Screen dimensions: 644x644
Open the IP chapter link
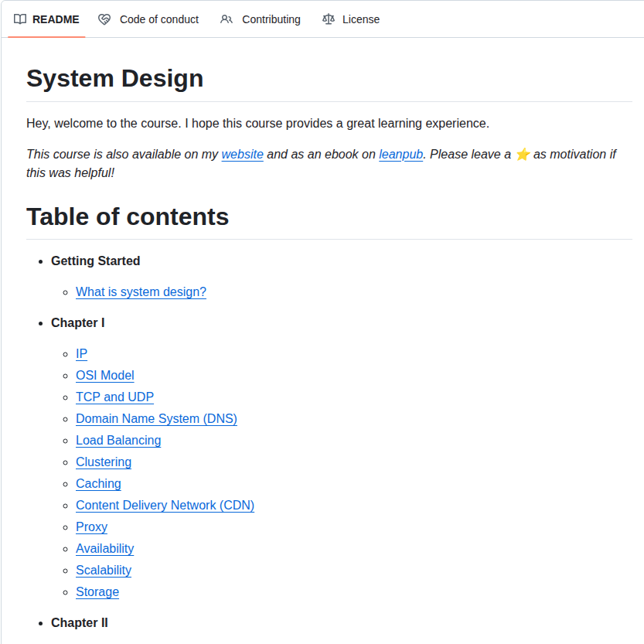pos(81,353)
